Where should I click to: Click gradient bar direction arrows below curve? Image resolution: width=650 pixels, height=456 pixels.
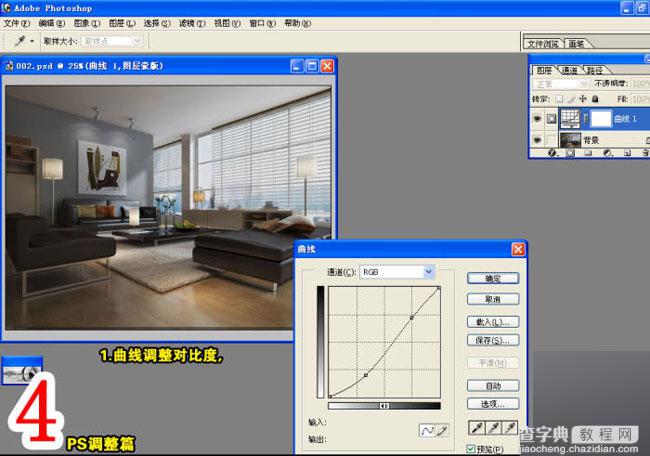384,406
